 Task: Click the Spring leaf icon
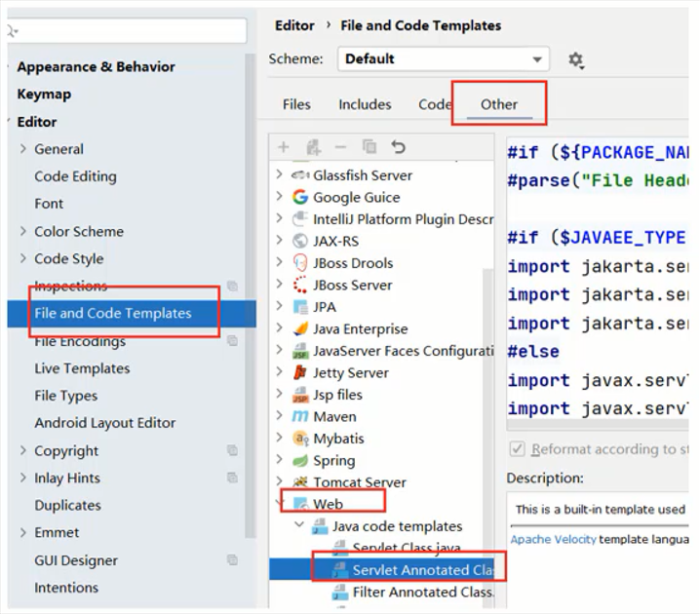pos(300,460)
